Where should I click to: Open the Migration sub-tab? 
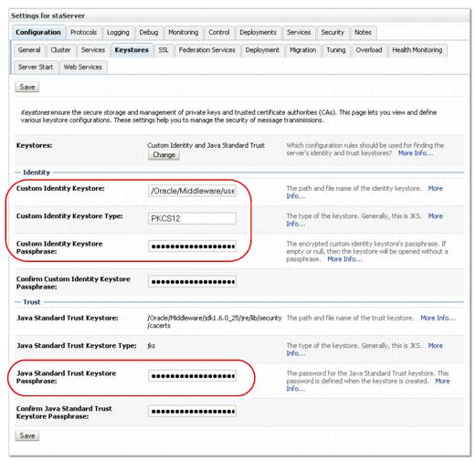click(302, 50)
